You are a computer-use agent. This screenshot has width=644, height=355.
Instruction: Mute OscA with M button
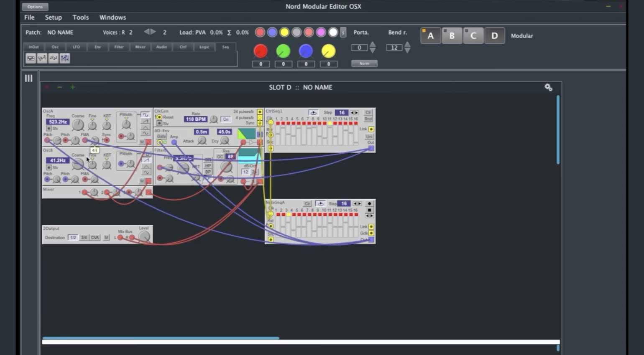[x=142, y=142]
